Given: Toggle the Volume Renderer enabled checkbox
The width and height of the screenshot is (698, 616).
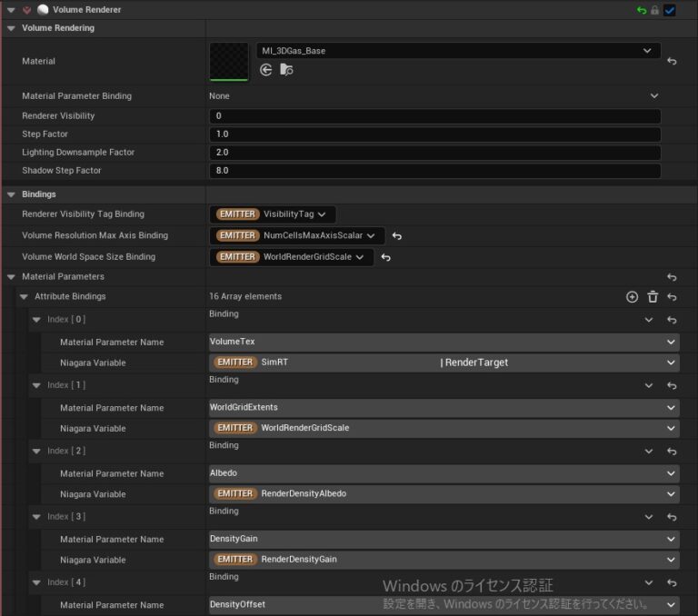Looking at the screenshot, I should pyautogui.click(x=670, y=9).
